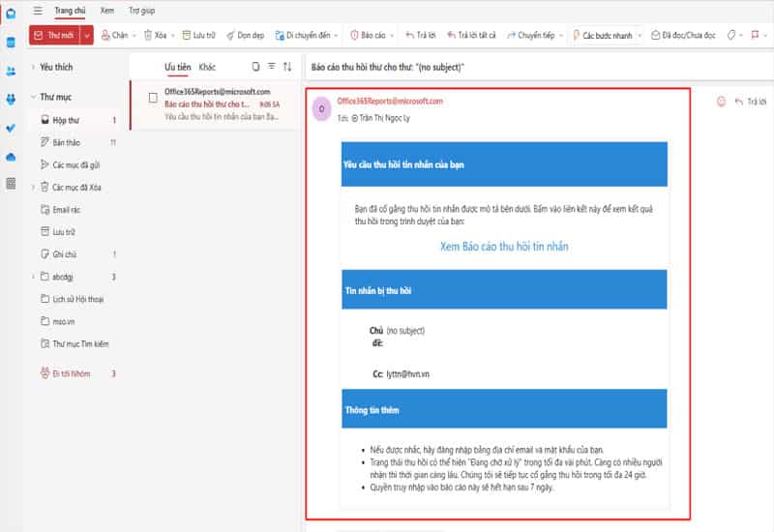Click the emoji reaction icon
The width and height of the screenshot is (774, 532).
tap(721, 102)
